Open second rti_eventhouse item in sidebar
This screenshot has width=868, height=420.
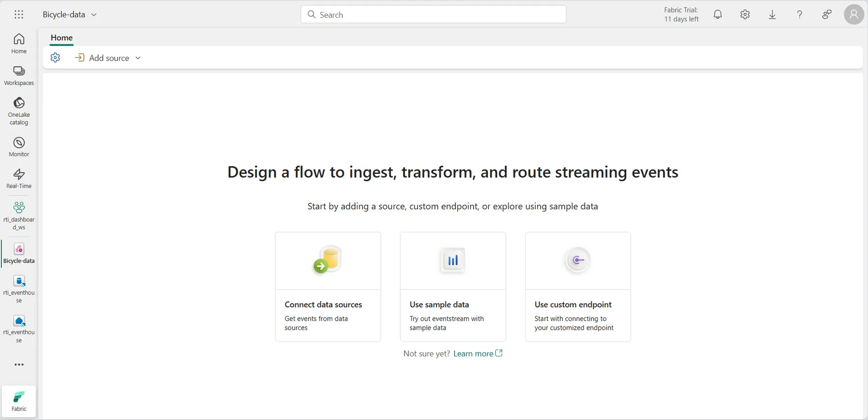(19, 329)
